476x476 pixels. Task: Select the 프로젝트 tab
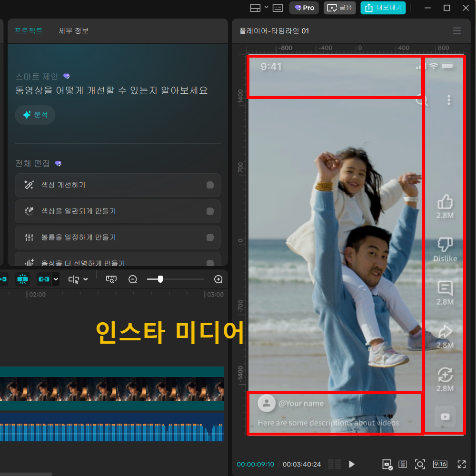coord(29,30)
